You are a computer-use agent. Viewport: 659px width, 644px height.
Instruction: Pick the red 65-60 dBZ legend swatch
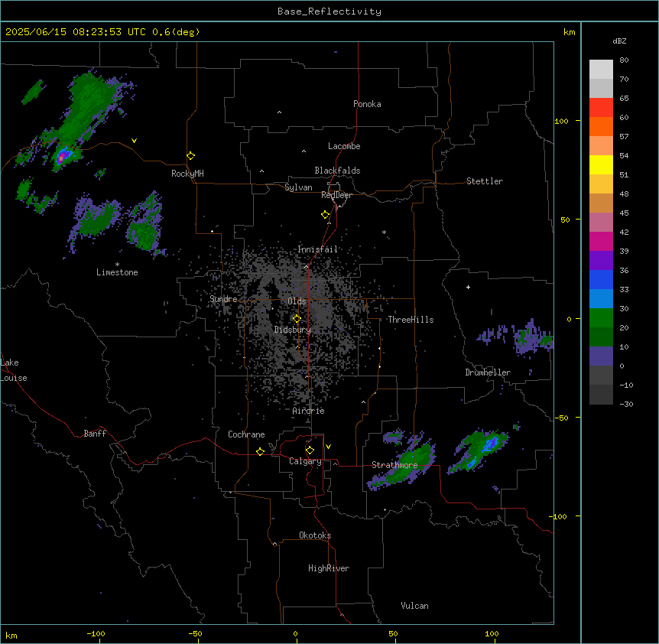601,107
